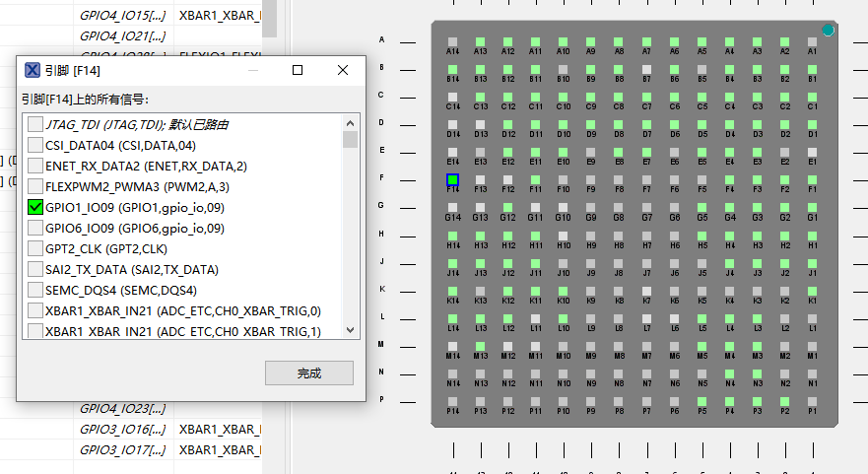This screenshot has height=474, width=868.
Task: Click pin G5 on the chip package
Action: (701, 208)
